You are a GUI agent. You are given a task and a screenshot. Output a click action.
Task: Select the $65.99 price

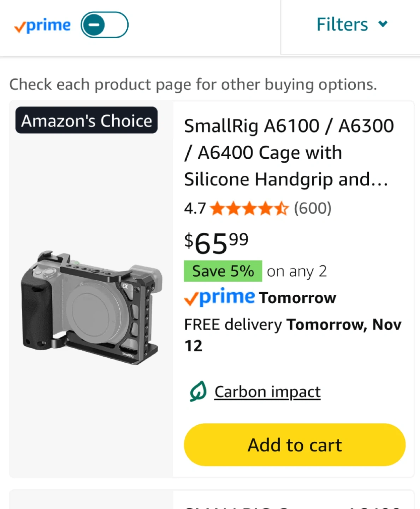coord(216,243)
